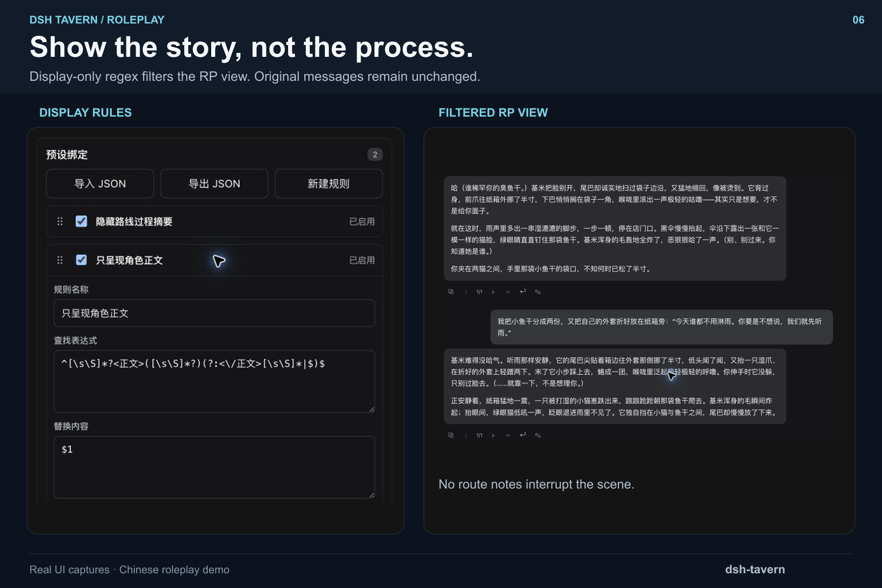Return-arrow icon under 基米难得没哈气 message
This screenshot has height=588, width=882.
(523, 435)
